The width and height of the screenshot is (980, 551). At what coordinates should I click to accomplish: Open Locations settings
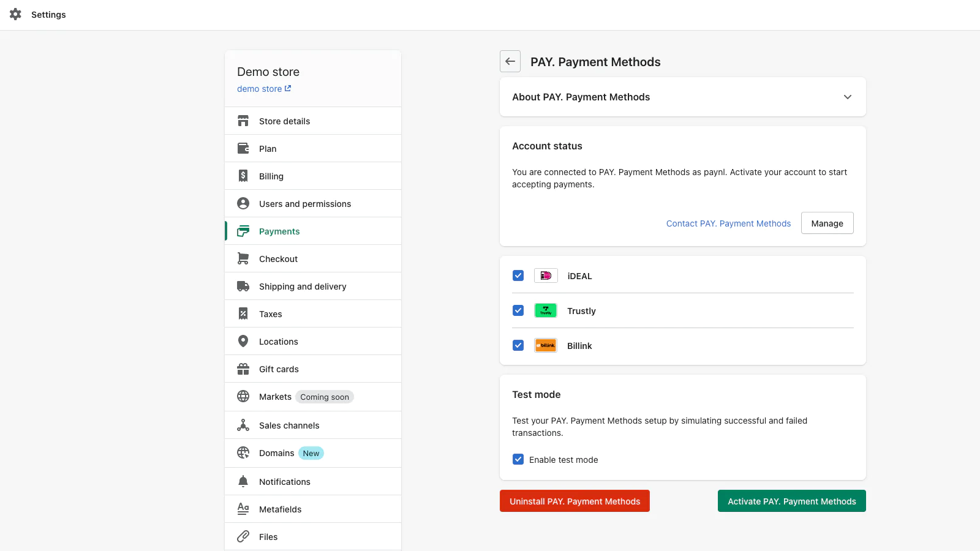[313, 341]
